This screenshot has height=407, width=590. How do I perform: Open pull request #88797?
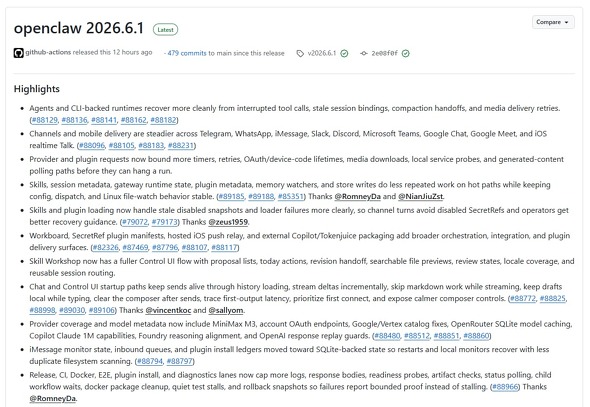pyautogui.click(x=179, y=361)
